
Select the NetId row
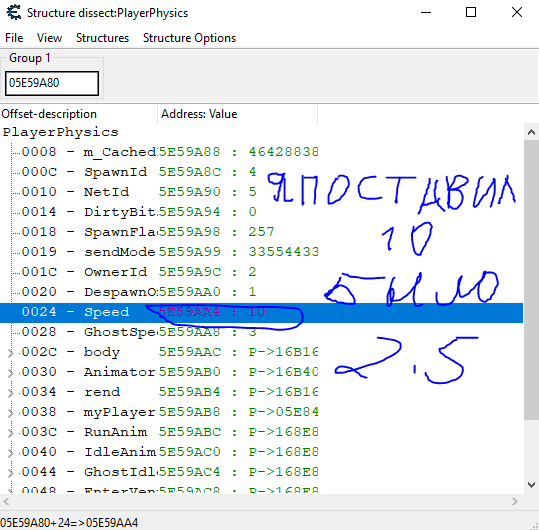point(261,192)
